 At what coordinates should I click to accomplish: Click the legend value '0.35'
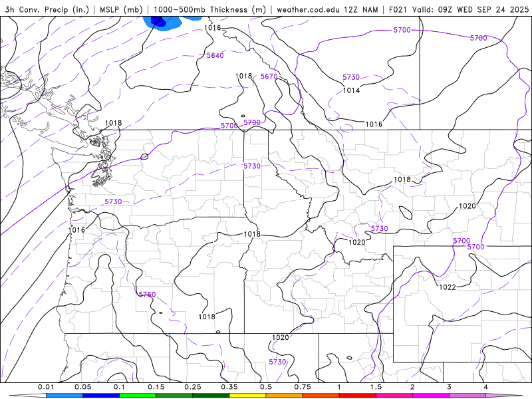229,387
